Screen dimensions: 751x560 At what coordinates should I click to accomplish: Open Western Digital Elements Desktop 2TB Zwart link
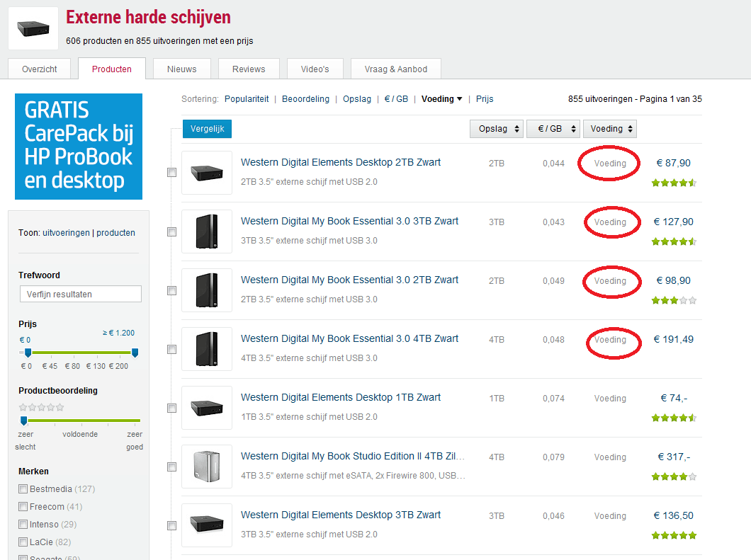tap(341, 162)
